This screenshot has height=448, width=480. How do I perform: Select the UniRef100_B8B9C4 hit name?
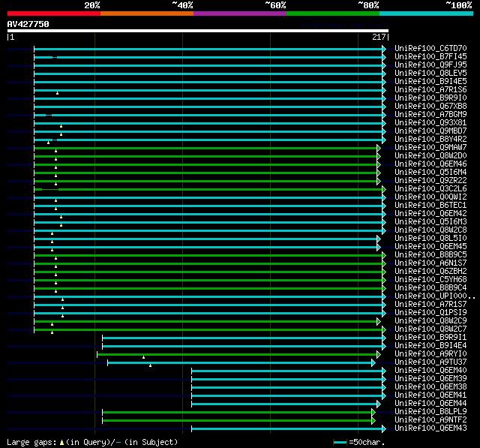430,288
